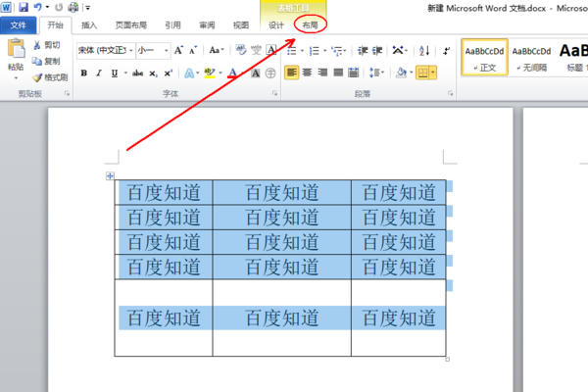This screenshot has height=392, width=588.
Task: Open the borders dropdown arrow
Action: (433, 73)
